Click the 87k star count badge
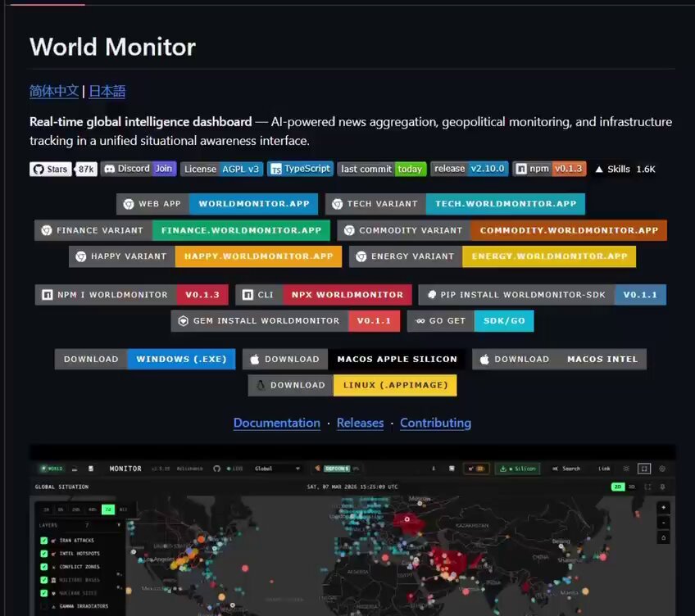 pyautogui.click(x=86, y=169)
